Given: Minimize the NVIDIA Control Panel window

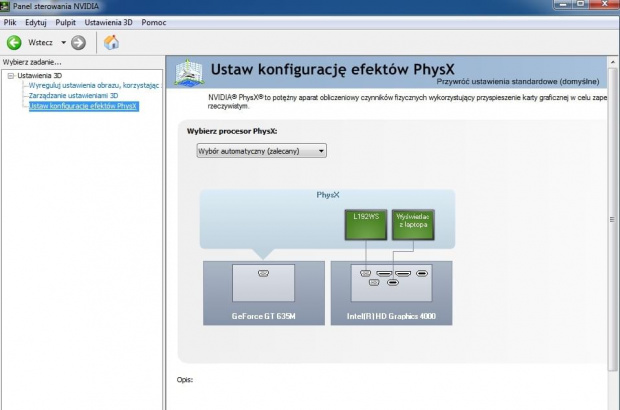Looking at the screenshot, I should [x=563, y=4].
